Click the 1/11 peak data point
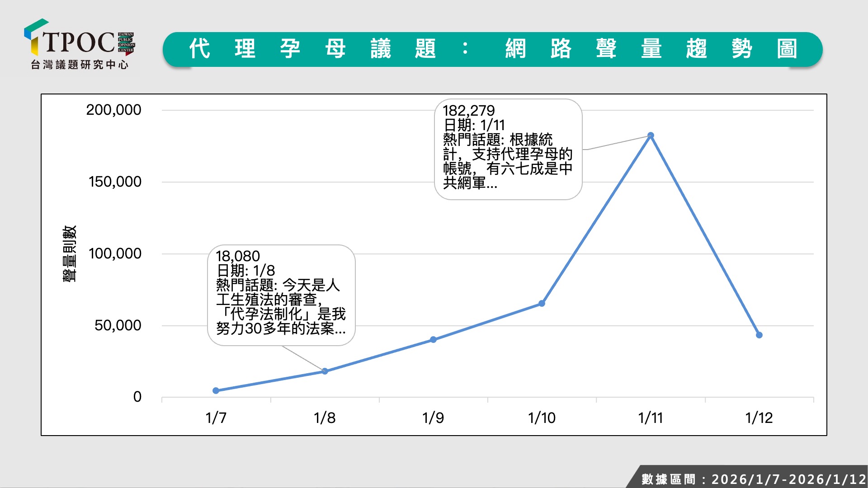 [x=651, y=135]
